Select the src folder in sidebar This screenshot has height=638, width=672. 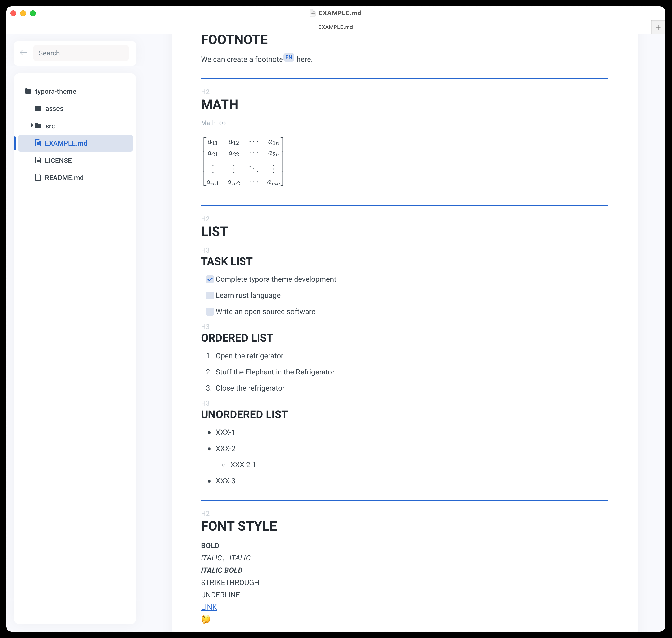coord(50,126)
